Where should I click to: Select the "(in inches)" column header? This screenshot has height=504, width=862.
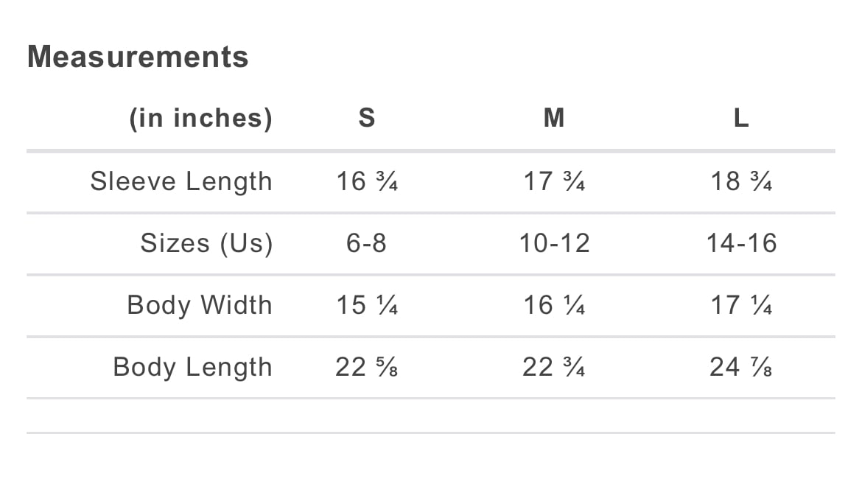tap(200, 118)
